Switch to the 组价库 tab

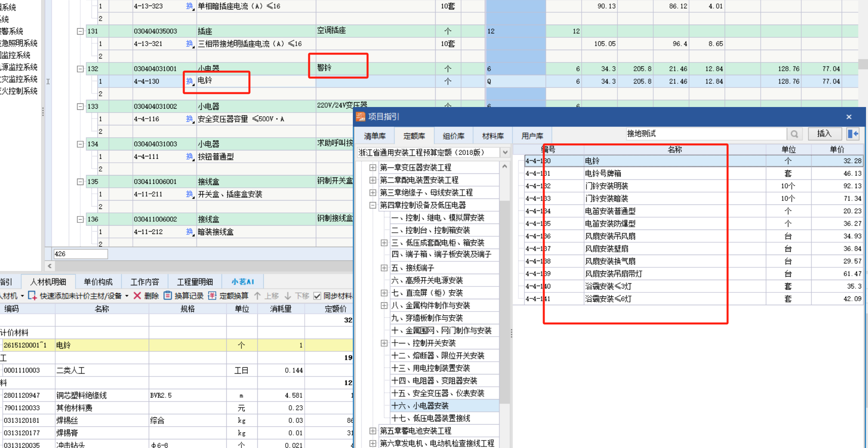click(453, 136)
